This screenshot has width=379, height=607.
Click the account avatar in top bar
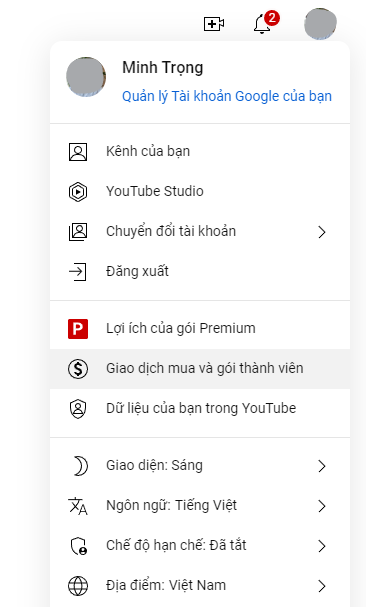coord(320,24)
